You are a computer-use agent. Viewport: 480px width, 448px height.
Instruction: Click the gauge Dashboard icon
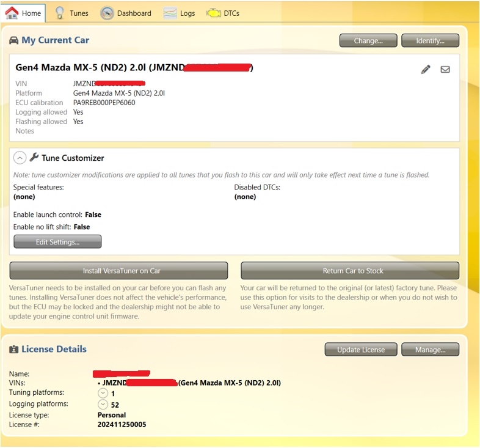pos(107,13)
